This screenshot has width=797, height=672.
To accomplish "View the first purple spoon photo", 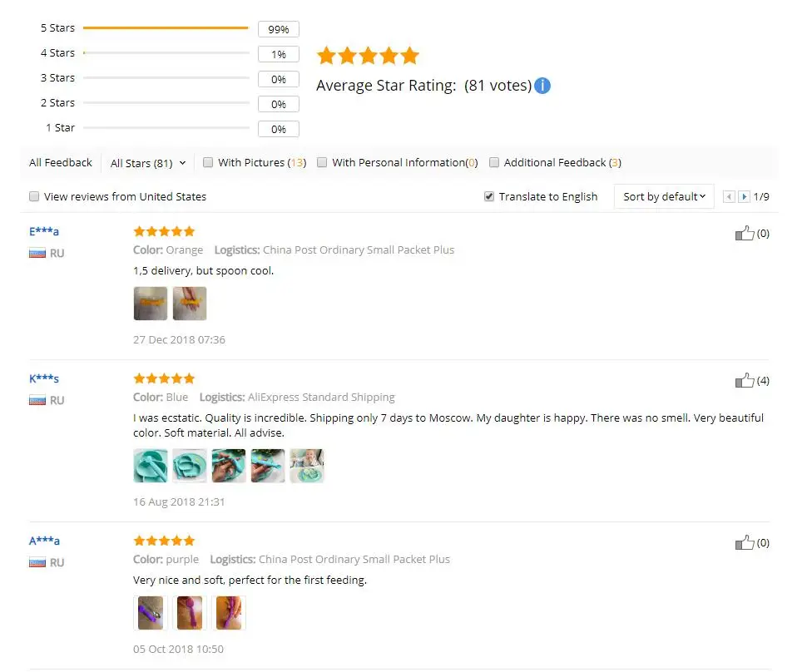I will (151, 613).
